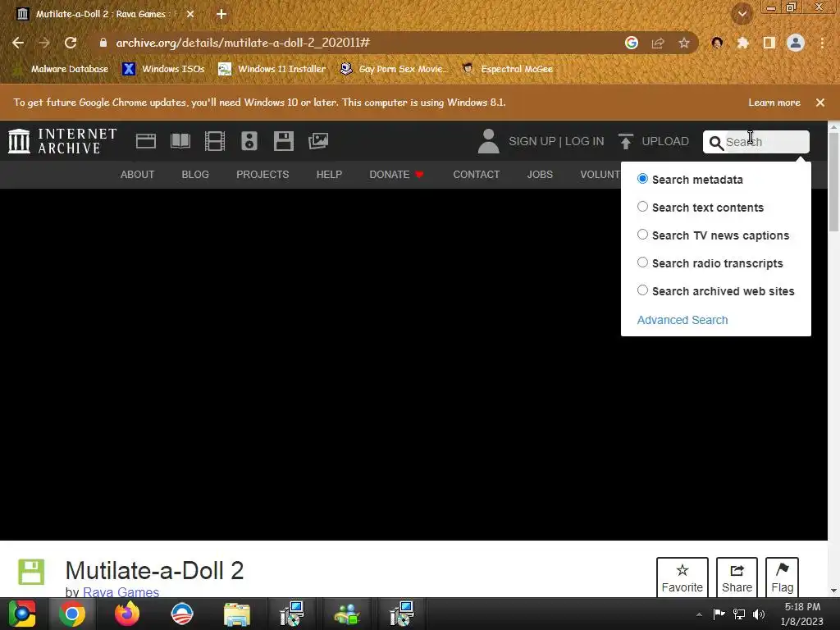
Task: Open the Video film strip icon
Action: [215, 141]
